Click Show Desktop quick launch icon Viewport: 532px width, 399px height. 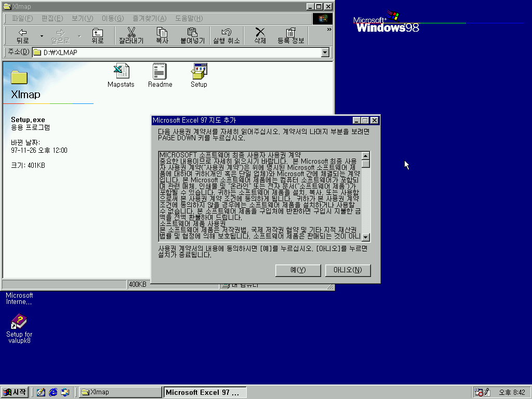(x=41, y=392)
